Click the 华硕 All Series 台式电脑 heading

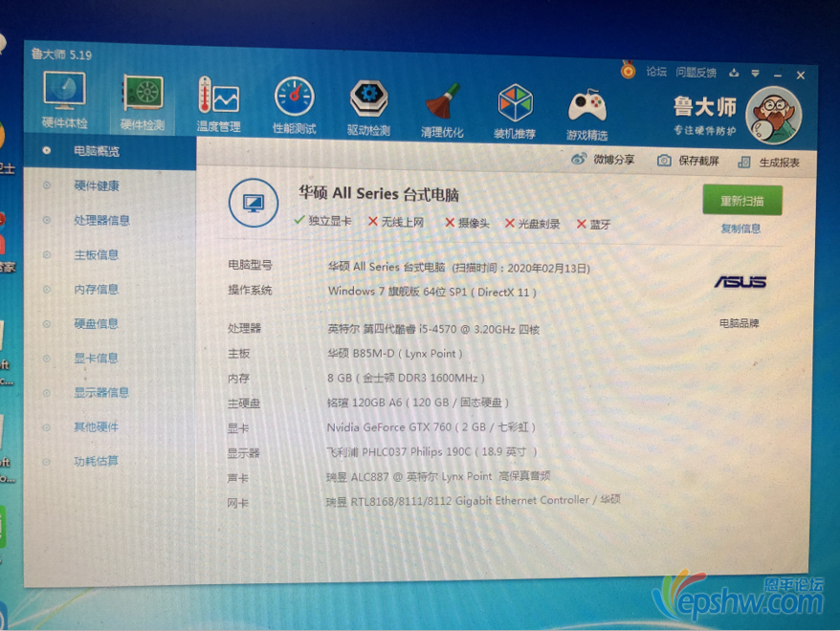click(x=379, y=193)
